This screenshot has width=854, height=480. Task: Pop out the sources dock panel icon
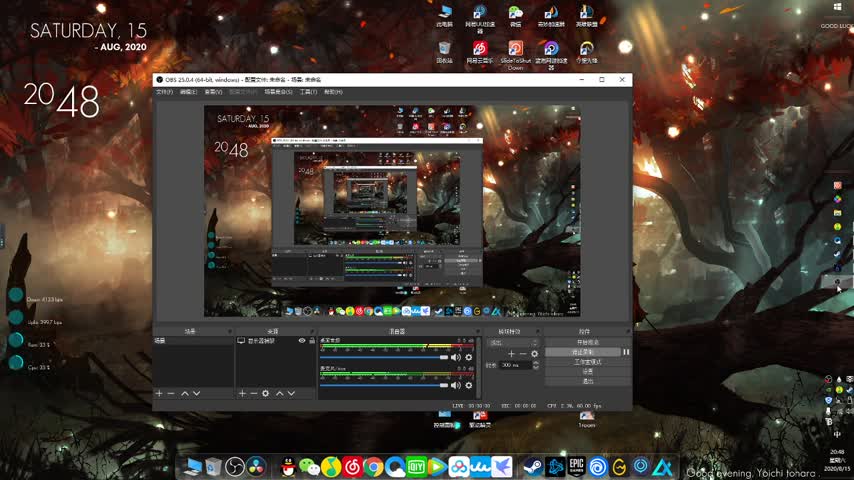tap(312, 331)
